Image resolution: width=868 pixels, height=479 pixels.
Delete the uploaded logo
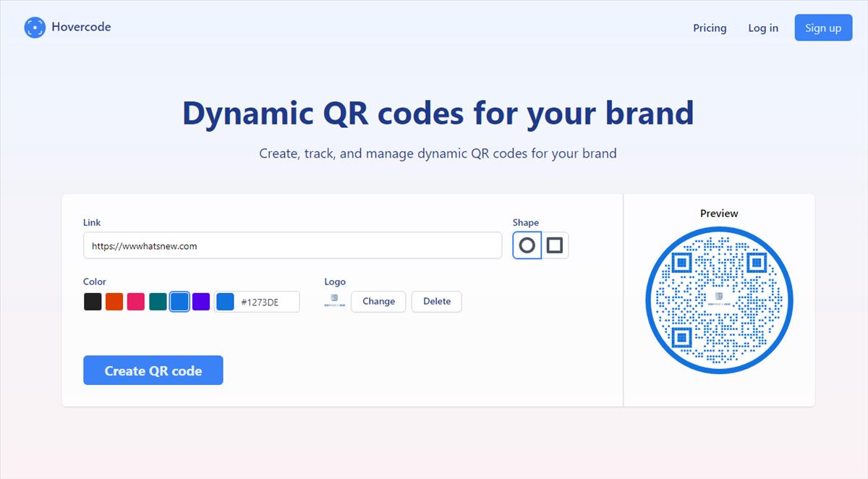436,302
